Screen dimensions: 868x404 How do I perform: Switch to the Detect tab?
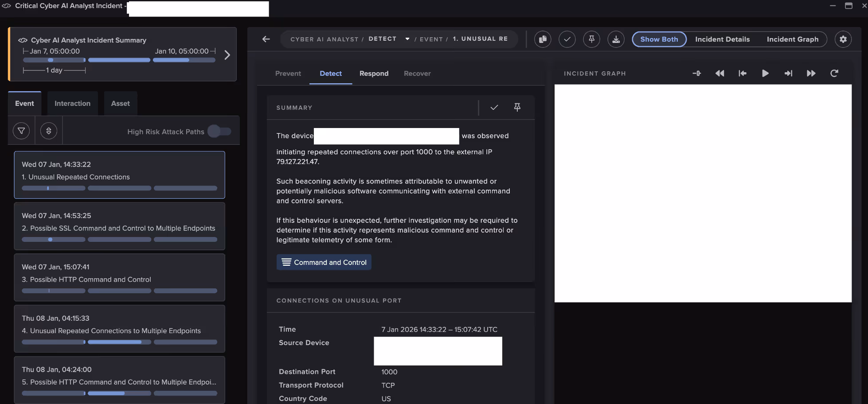[x=331, y=74]
